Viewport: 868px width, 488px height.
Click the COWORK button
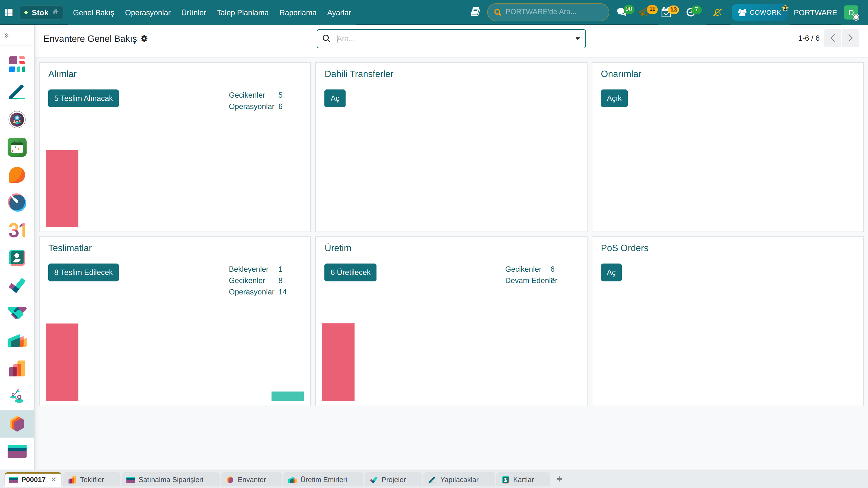click(x=759, y=12)
